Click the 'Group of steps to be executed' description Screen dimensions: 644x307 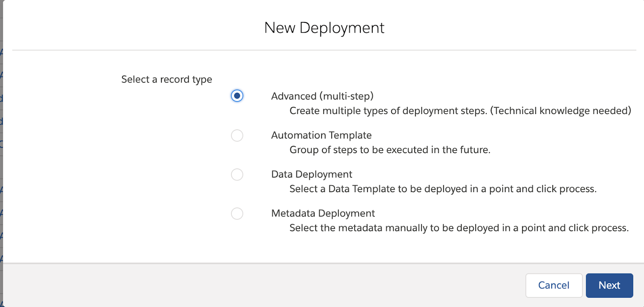390,150
